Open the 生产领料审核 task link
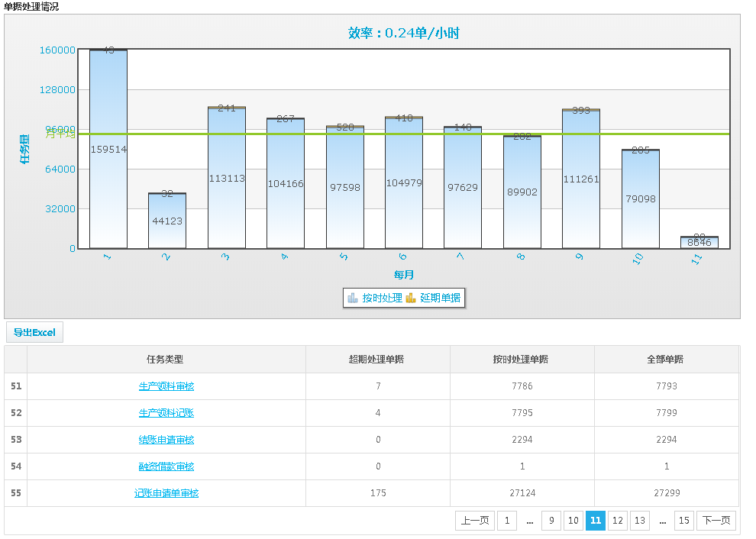Image resolution: width=756 pixels, height=539 pixels. [166, 386]
